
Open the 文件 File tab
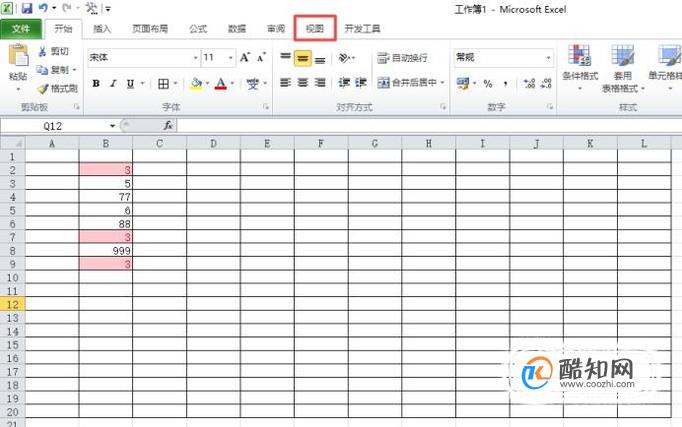pos(21,29)
